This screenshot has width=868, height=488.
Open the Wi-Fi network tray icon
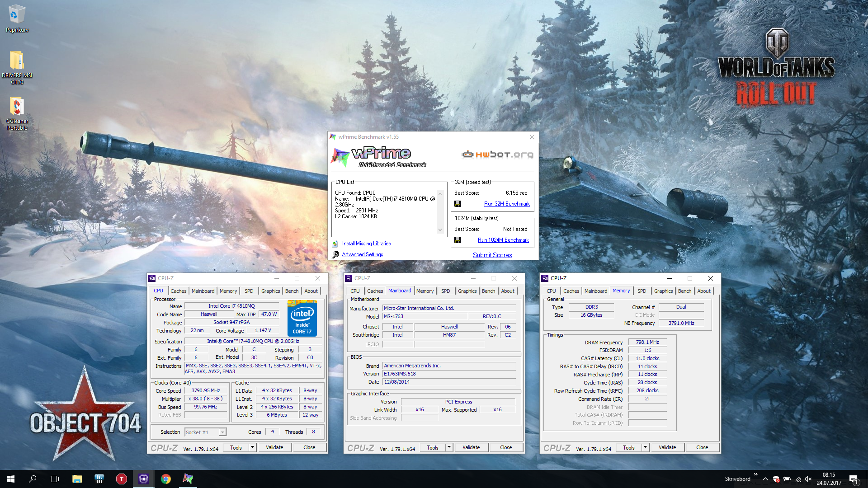[x=798, y=479]
